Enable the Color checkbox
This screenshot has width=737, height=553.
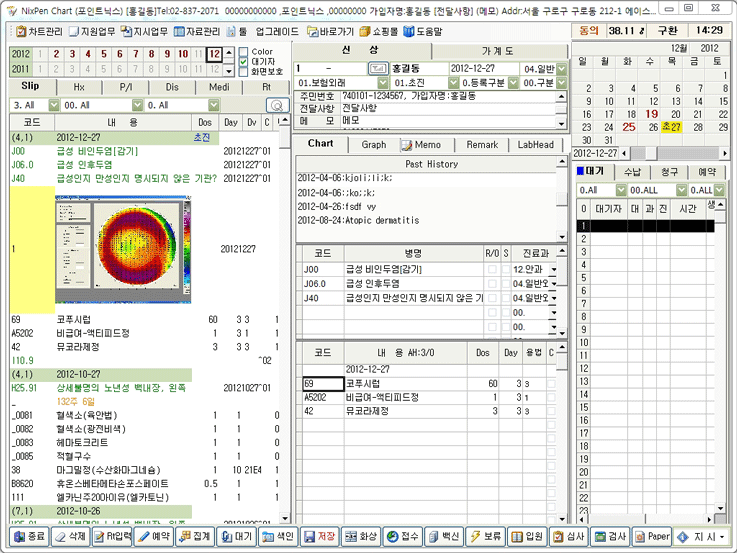(x=244, y=51)
